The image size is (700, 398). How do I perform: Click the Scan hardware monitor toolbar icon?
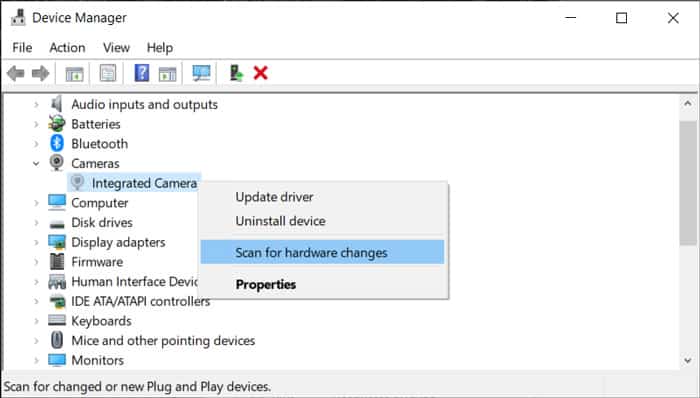coord(201,73)
